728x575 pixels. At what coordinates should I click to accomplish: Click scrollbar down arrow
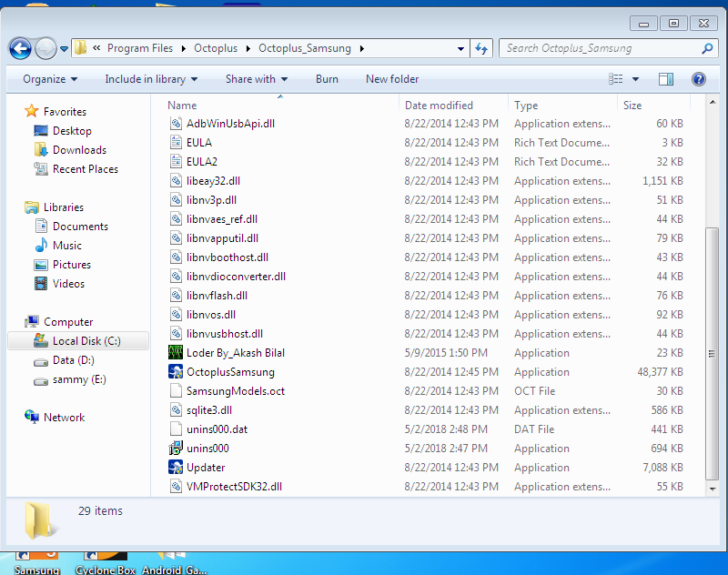[713, 489]
